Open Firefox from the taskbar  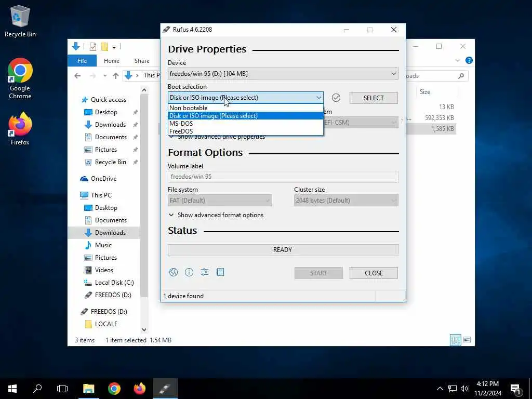139,389
